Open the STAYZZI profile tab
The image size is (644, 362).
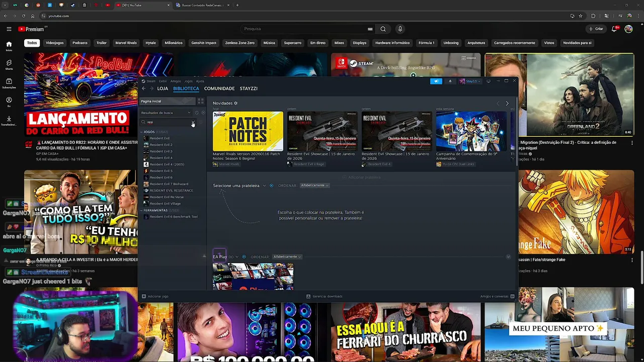pyautogui.click(x=249, y=88)
